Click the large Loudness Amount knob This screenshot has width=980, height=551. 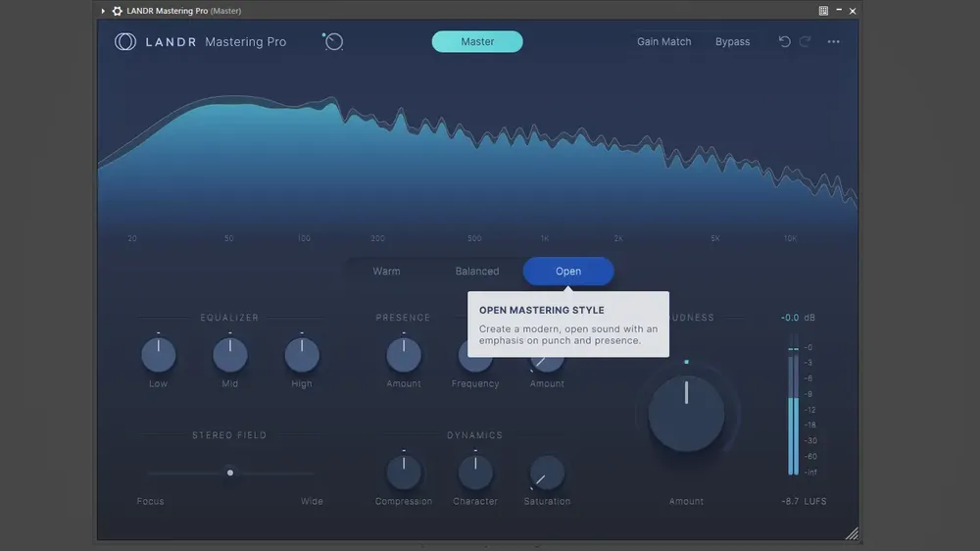[686, 414]
